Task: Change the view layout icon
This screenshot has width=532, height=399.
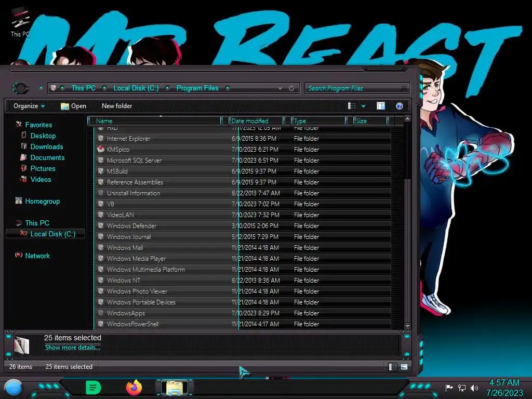Action: point(352,106)
